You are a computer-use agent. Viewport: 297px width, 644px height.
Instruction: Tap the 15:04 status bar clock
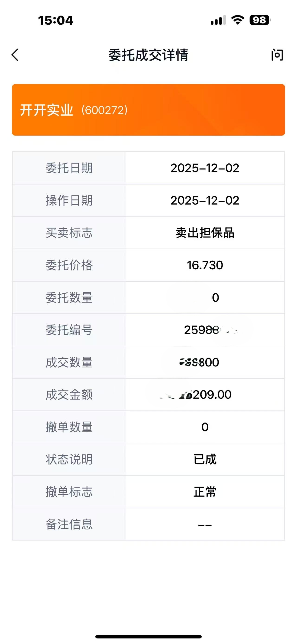pos(55,20)
